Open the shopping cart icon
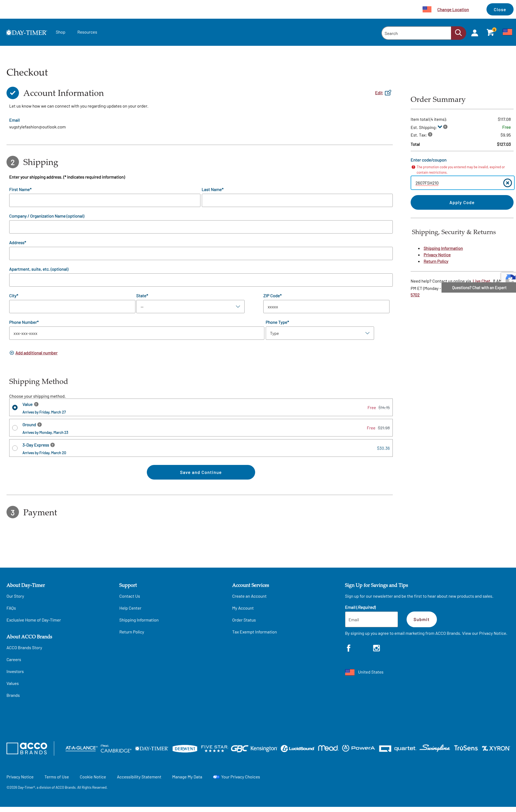This screenshot has height=812, width=516. pyautogui.click(x=490, y=33)
